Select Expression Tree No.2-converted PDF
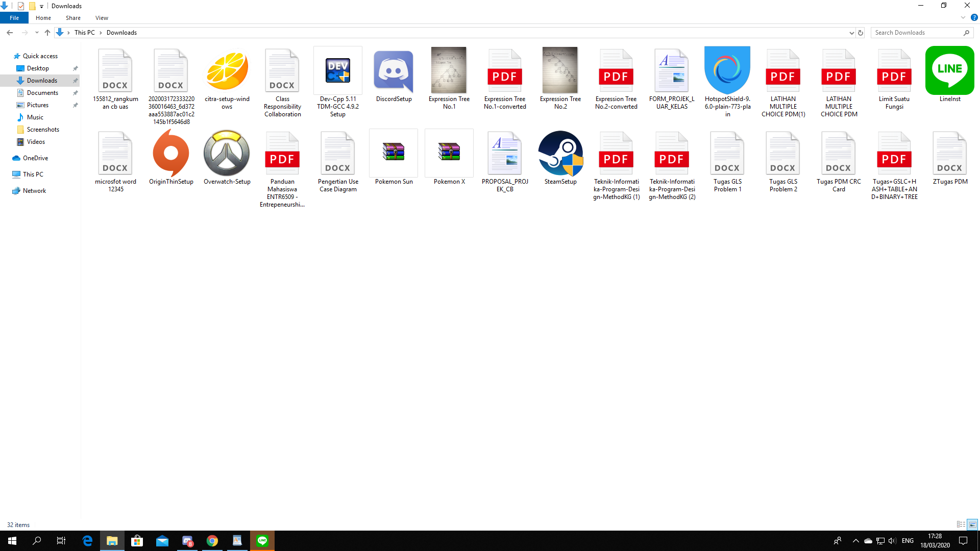The width and height of the screenshot is (980, 551). 616,79
